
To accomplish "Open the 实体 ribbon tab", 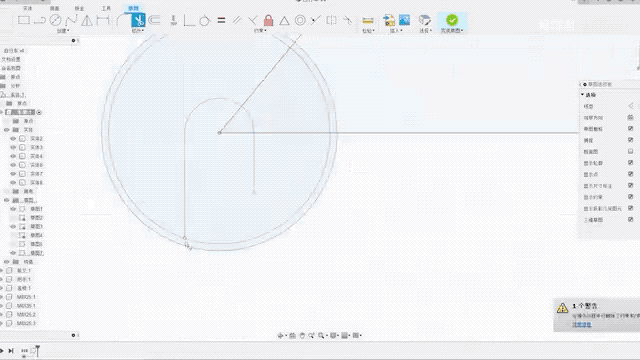I will point(27,8).
